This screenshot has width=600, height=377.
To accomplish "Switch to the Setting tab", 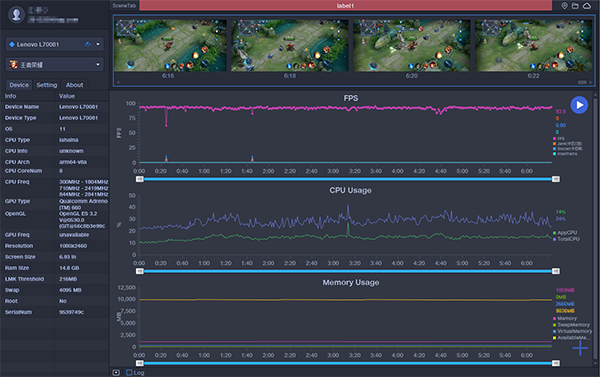I will [47, 85].
